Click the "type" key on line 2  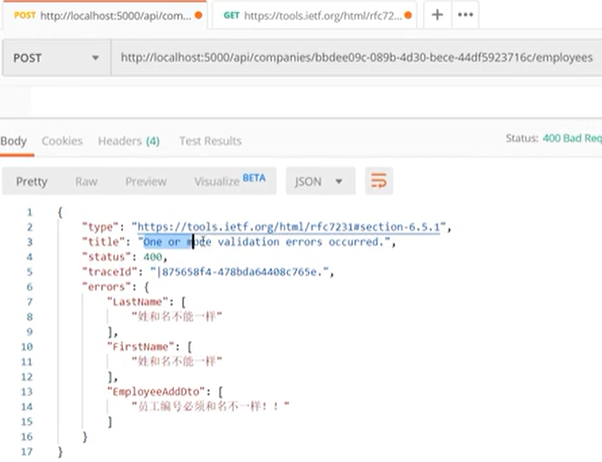click(99, 227)
